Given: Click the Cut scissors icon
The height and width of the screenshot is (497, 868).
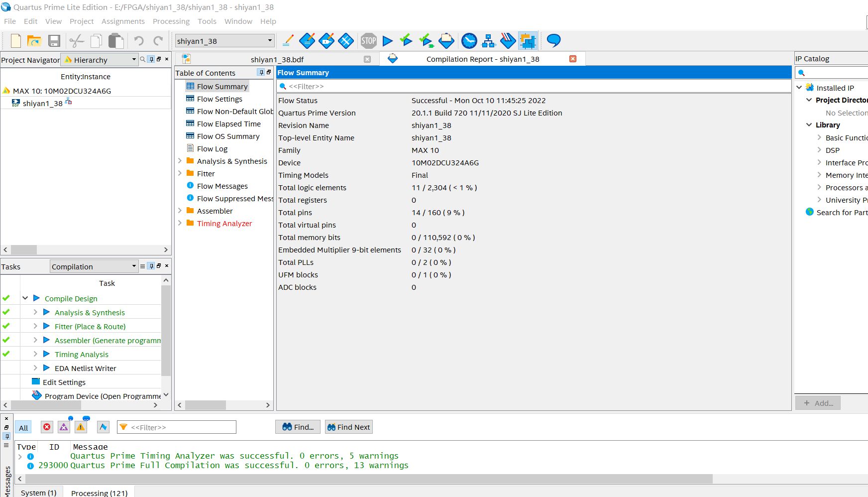Looking at the screenshot, I should [77, 41].
